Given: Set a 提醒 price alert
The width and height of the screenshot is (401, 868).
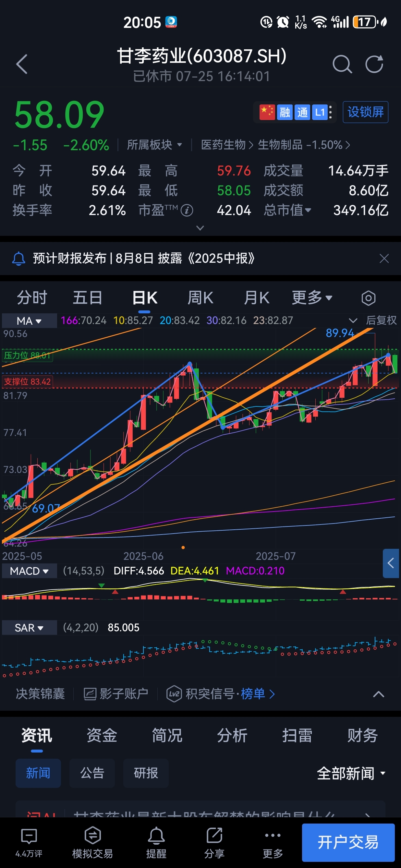Looking at the screenshot, I should point(156,843).
